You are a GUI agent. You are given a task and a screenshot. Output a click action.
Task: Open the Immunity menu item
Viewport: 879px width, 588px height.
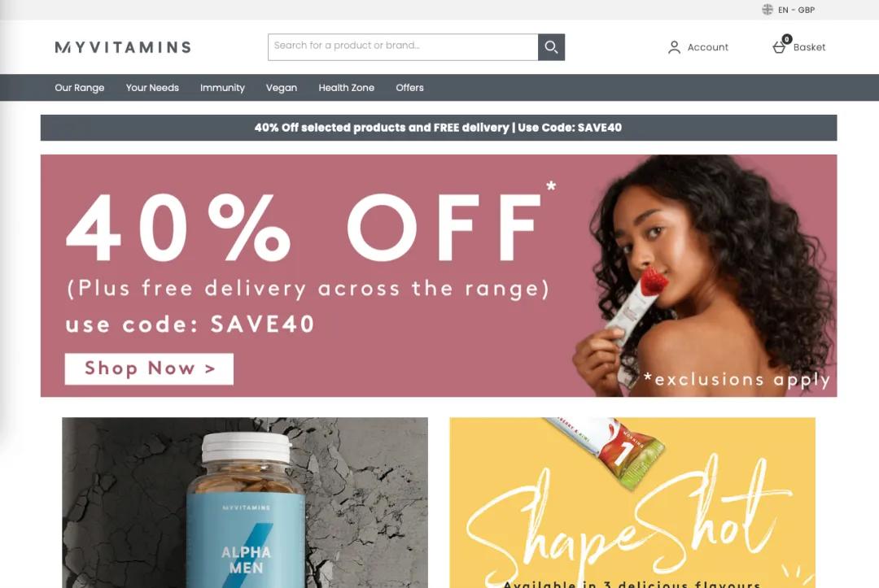222,88
